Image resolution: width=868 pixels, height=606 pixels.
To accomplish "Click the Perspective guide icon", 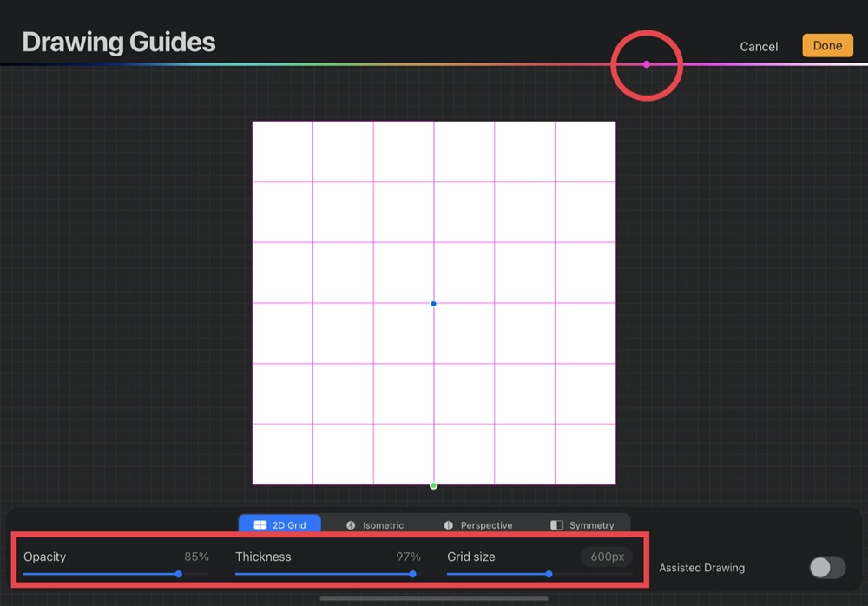I will point(449,525).
